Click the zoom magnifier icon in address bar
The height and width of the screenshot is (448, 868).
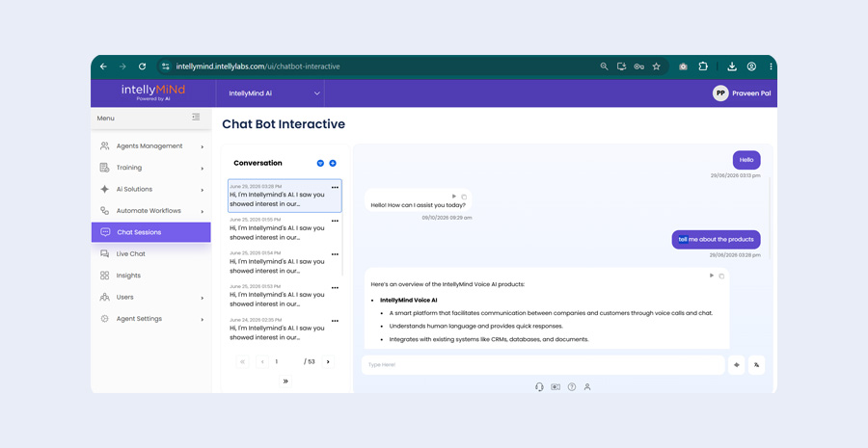[x=604, y=66]
